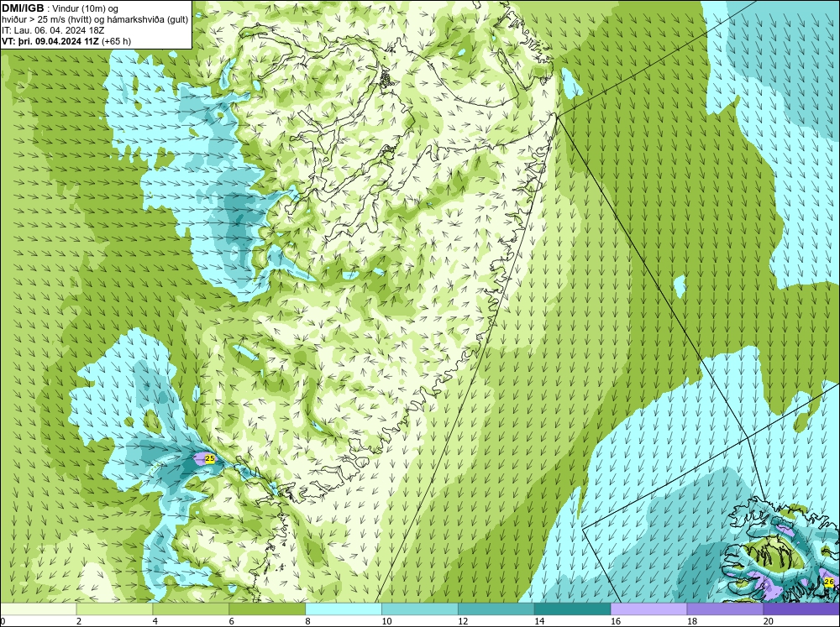Image resolution: width=840 pixels, height=627 pixels.
Task: Click legend scale value 8
Action: [x=308, y=621]
